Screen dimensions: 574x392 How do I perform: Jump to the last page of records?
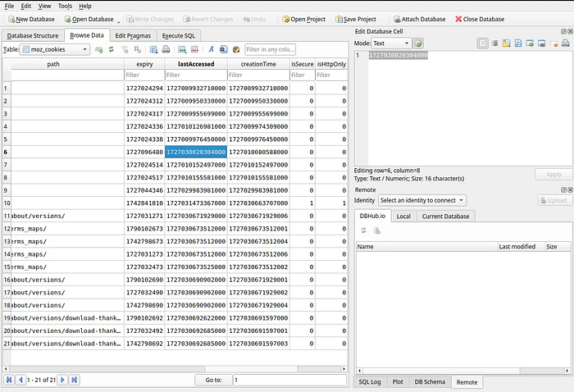[x=75, y=380]
